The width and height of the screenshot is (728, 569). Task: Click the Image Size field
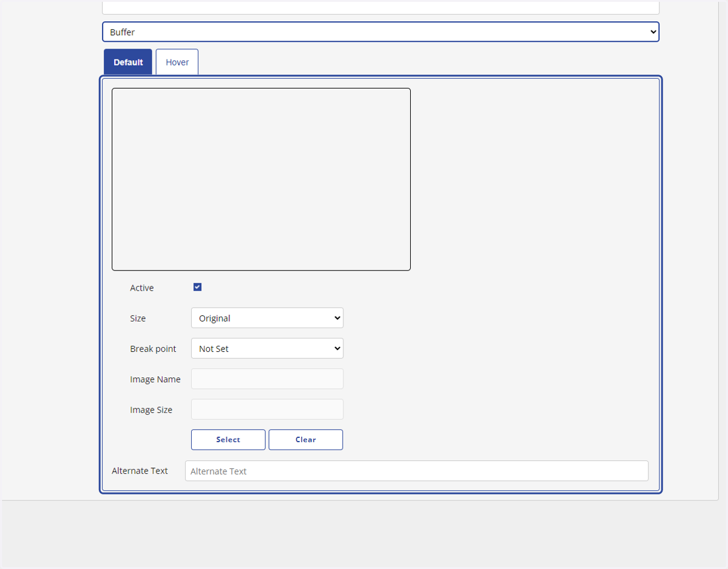coord(267,409)
